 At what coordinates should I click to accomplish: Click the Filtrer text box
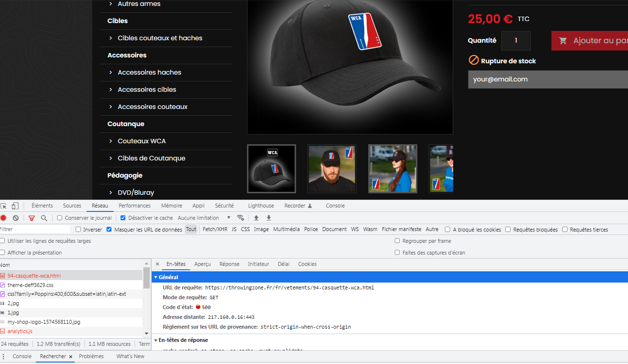(35, 230)
